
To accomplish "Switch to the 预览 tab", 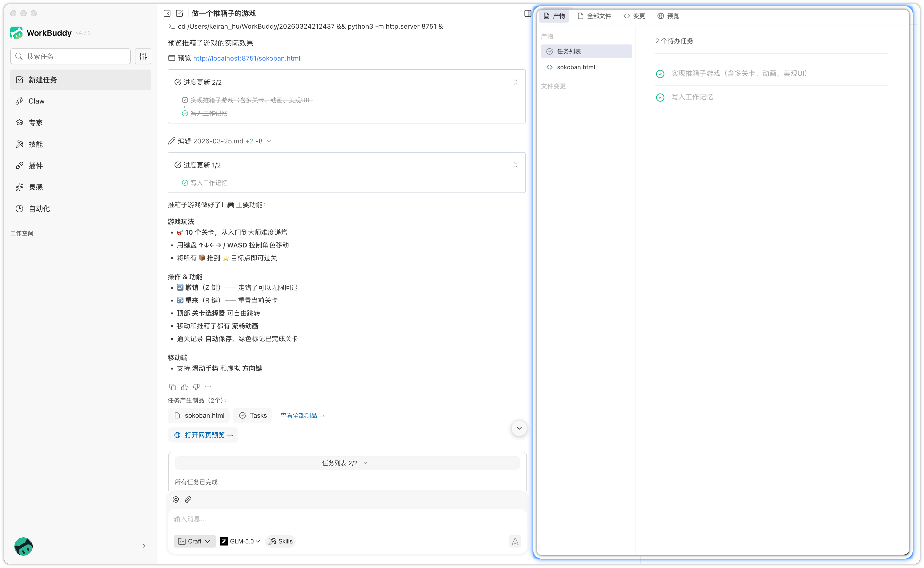I will (x=668, y=16).
